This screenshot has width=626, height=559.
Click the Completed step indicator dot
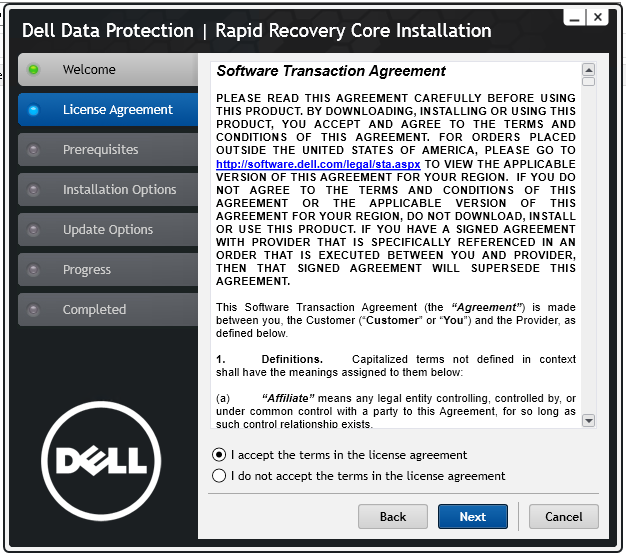pos(34,309)
